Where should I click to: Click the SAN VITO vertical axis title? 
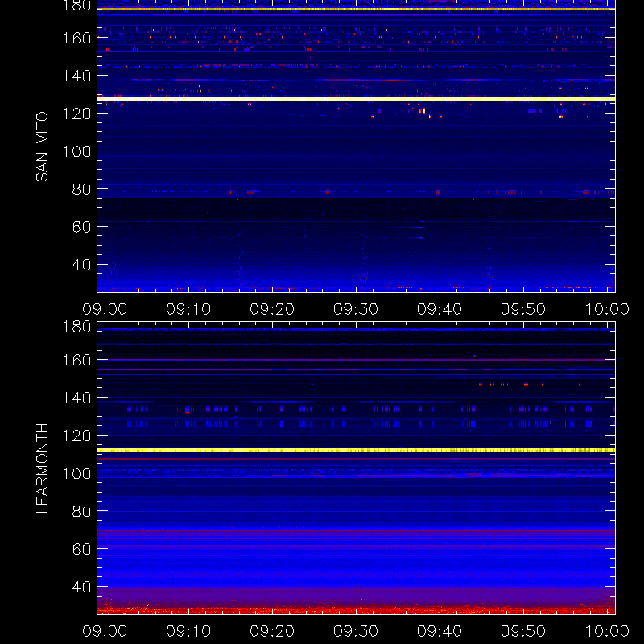click(42, 147)
